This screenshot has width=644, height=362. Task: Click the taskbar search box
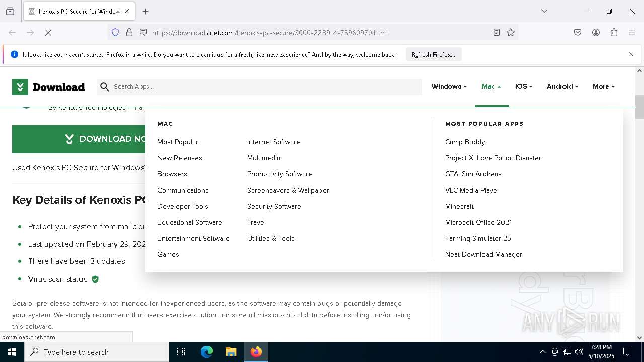(97, 352)
